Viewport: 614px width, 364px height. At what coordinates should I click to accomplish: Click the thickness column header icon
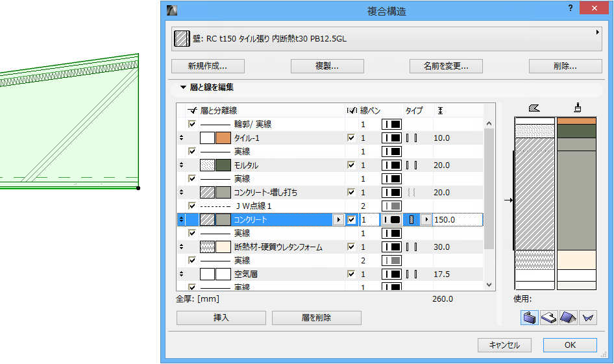tap(440, 110)
